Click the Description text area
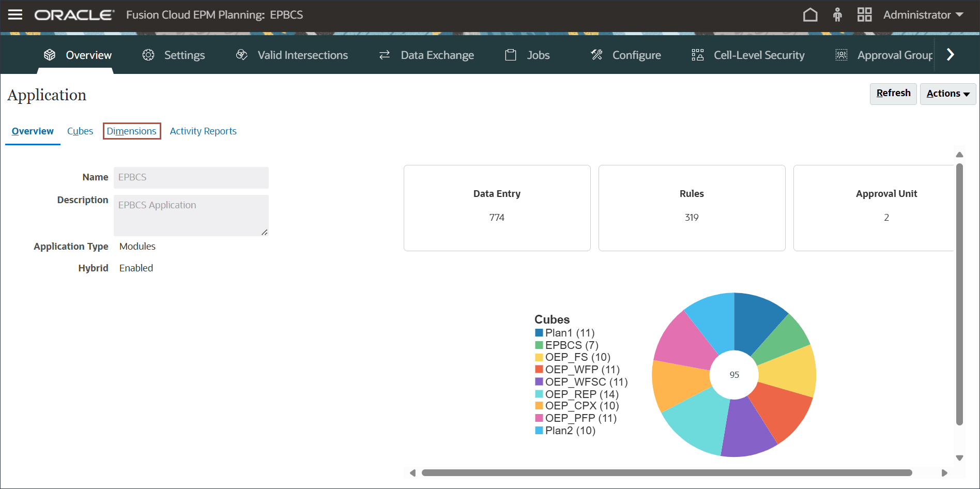The image size is (980, 489). pyautogui.click(x=191, y=216)
